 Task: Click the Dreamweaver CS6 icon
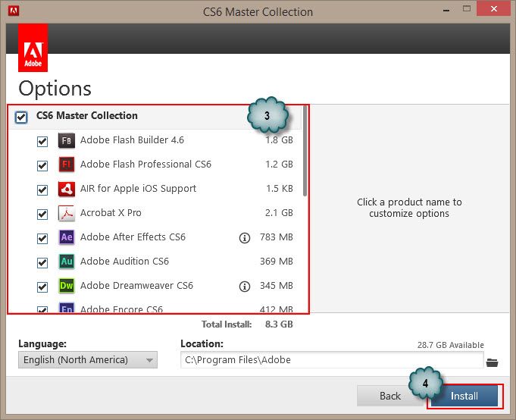67,286
